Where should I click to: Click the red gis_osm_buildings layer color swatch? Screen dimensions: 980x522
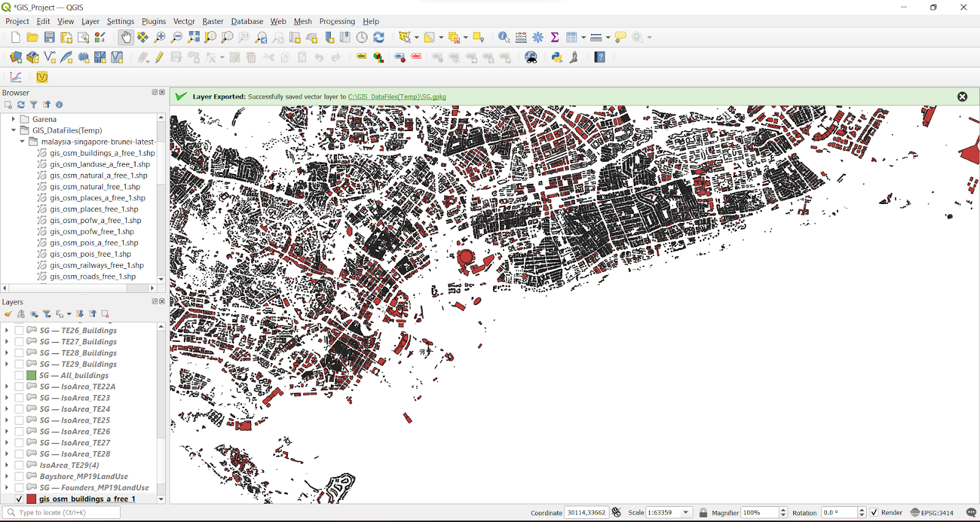tap(31, 499)
